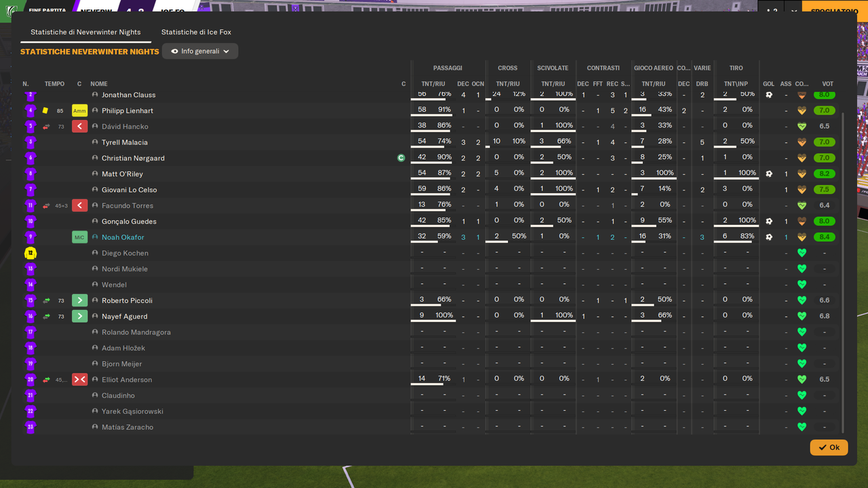Viewport: 868px width, 488px height.
Task: Confirm with the Ok button
Action: coord(829,447)
